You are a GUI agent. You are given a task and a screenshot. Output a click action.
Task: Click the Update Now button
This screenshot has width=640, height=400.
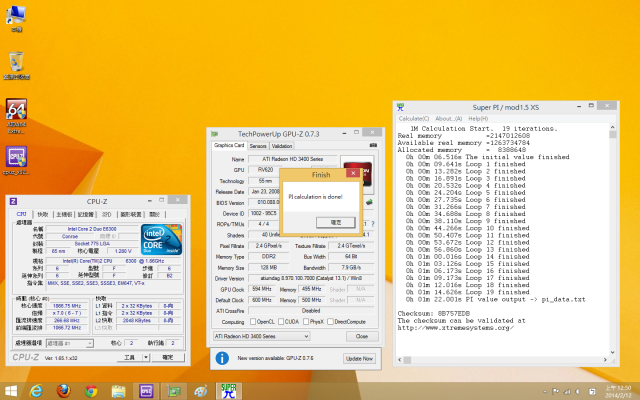coord(359,358)
